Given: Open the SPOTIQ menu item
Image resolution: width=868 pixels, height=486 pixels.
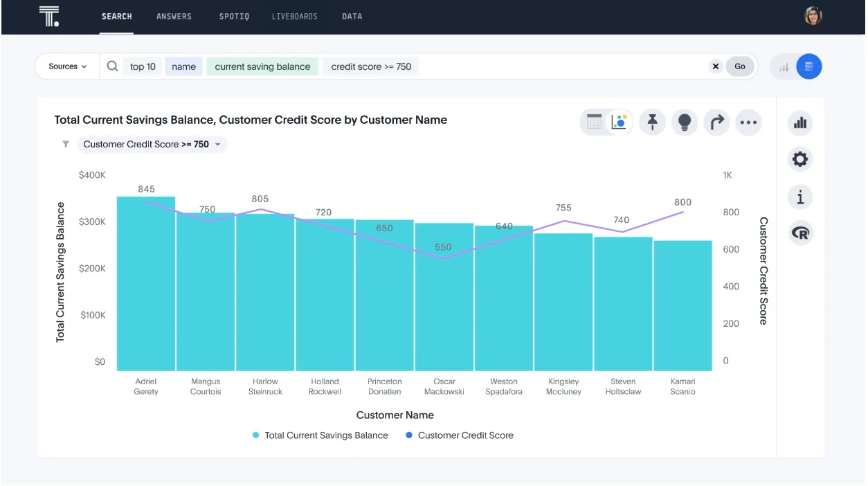Looking at the screenshot, I should (x=234, y=16).
